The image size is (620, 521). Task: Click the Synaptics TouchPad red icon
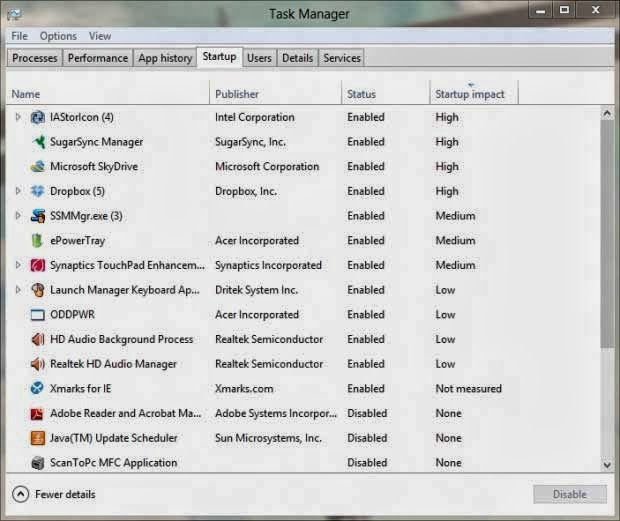[x=38, y=265]
